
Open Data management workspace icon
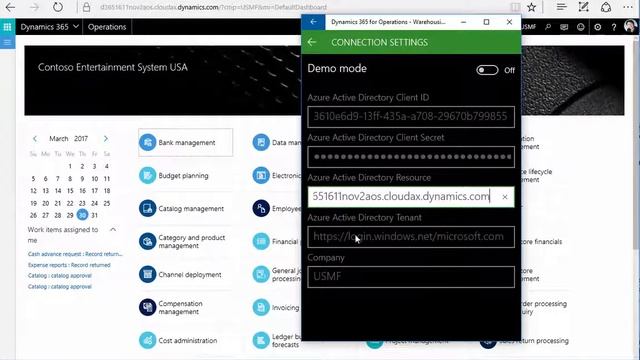click(x=261, y=142)
